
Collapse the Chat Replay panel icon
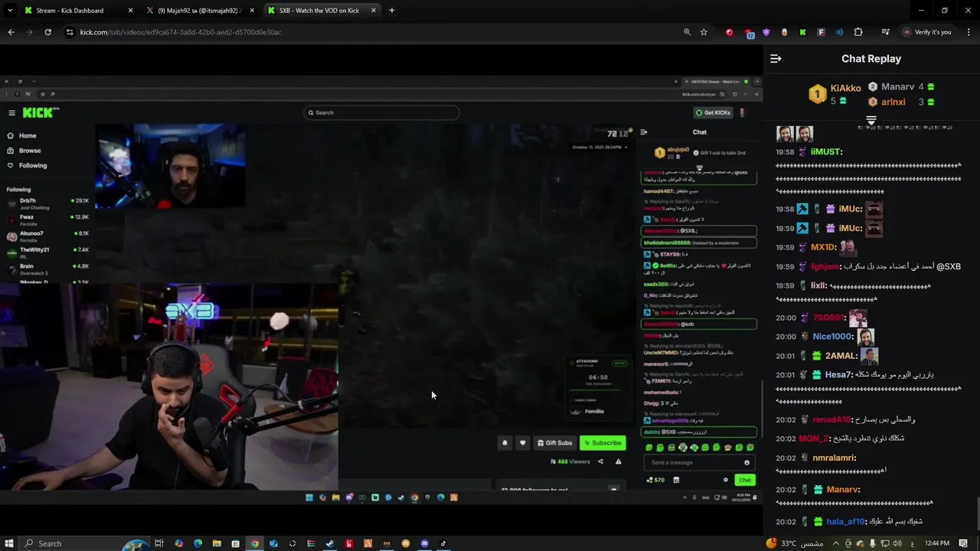point(776,59)
